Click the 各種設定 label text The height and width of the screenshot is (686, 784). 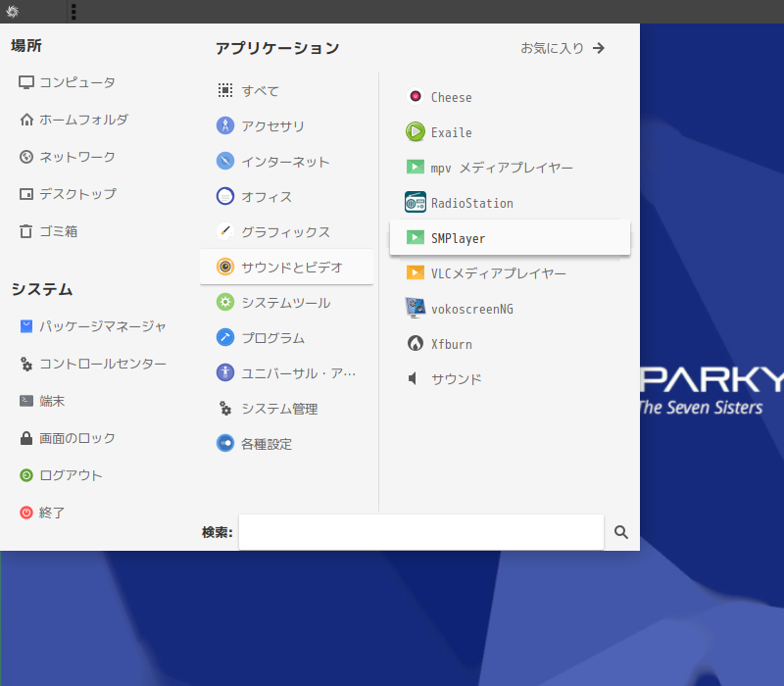(267, 444)
